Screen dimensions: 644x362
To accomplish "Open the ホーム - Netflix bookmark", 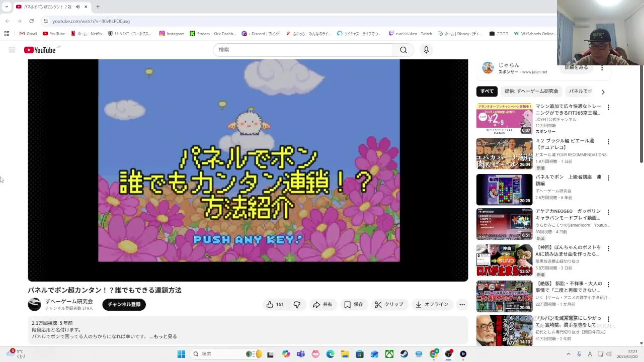I will [87, 34].
